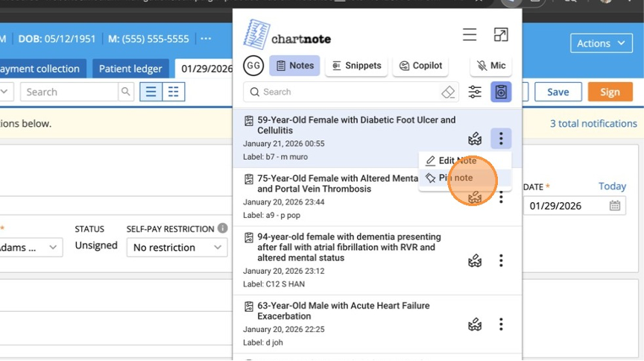Screen dimensions: 644x361
Task: Toggle the Mic button
Action: coord(490,66)
